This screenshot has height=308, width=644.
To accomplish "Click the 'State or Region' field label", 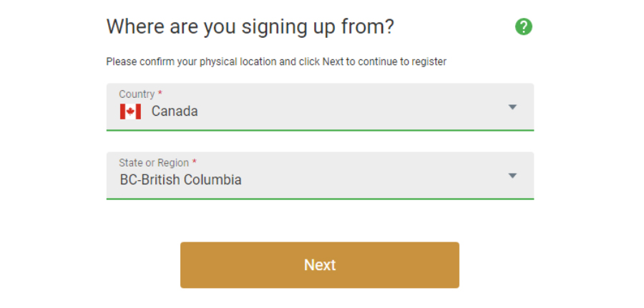I will coord(154,163).
